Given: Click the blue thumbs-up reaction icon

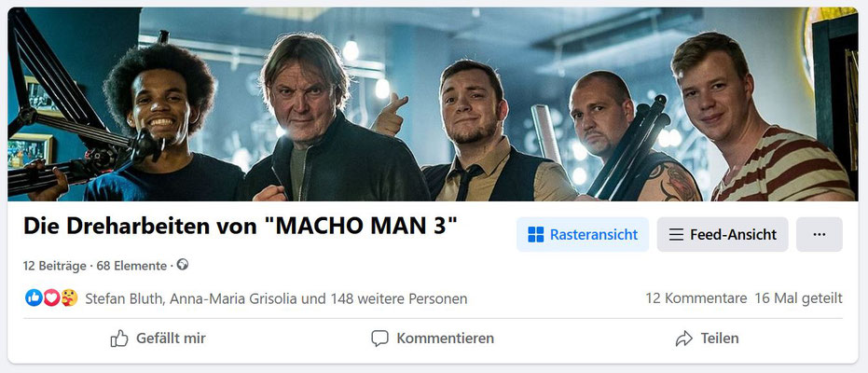Looking at the screenshot, I should click(x=34, y=298).
